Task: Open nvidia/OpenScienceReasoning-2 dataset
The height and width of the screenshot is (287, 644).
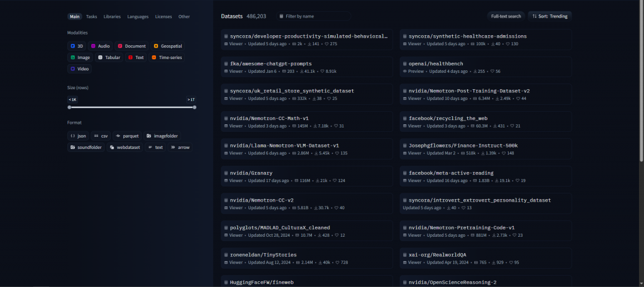Action: tap(486, 281)
